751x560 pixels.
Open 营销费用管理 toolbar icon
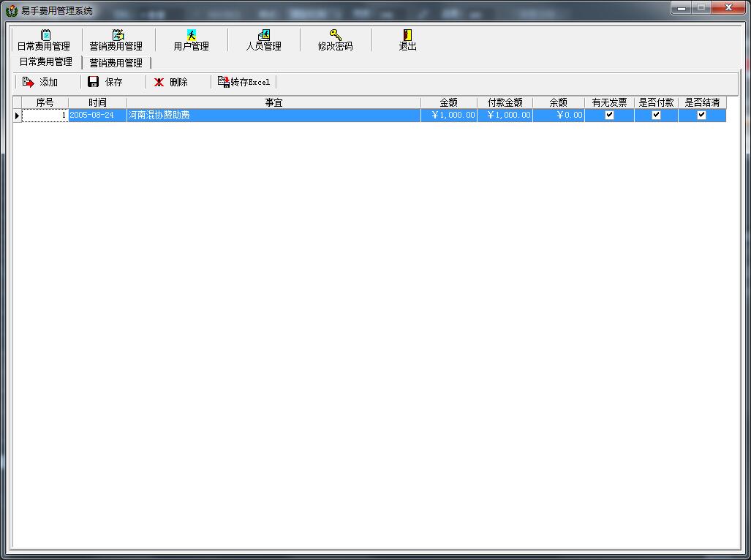click(x=118, y=34)
